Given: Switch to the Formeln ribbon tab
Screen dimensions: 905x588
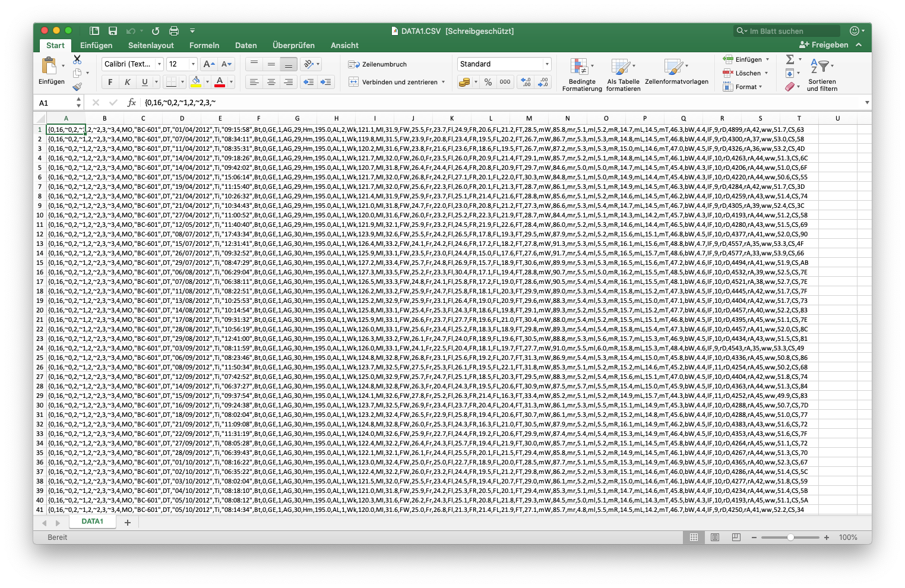Looking at the screenshot, I should click(204, 45).
